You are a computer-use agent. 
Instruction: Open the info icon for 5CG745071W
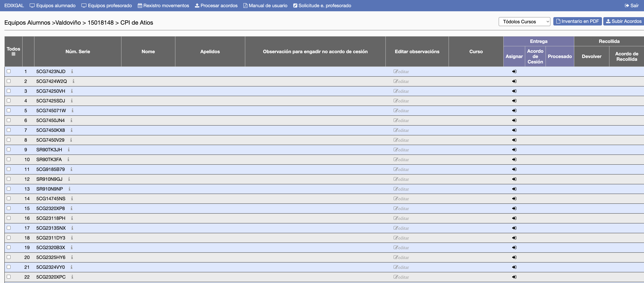click(x=73, y=110)
